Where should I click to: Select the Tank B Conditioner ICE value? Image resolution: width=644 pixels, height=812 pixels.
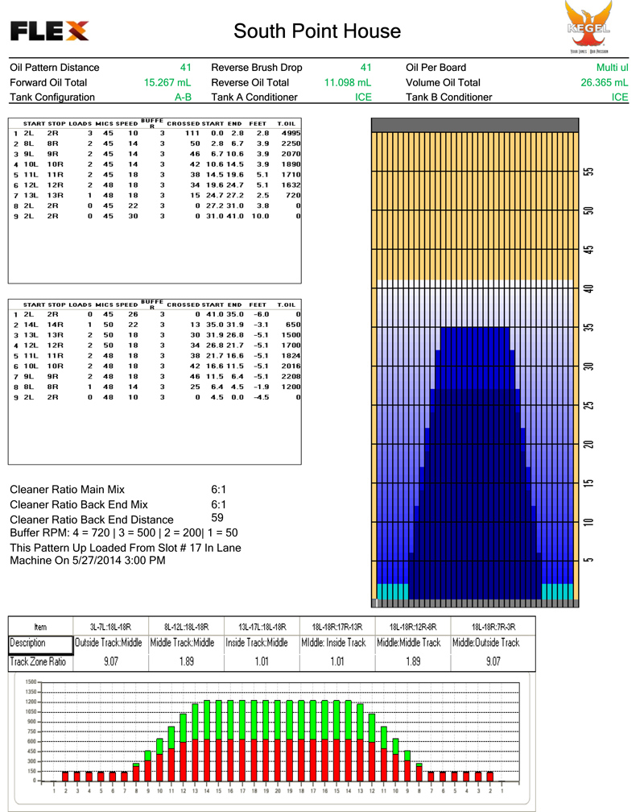point(619,97)
